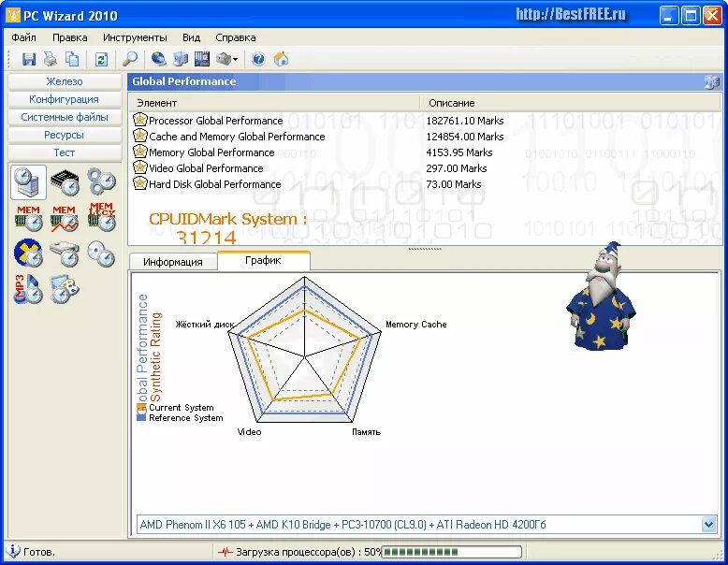Select the MEM graph line benchmark icon
The width and height of the screenshot is (728, 565).
(65, 218)
